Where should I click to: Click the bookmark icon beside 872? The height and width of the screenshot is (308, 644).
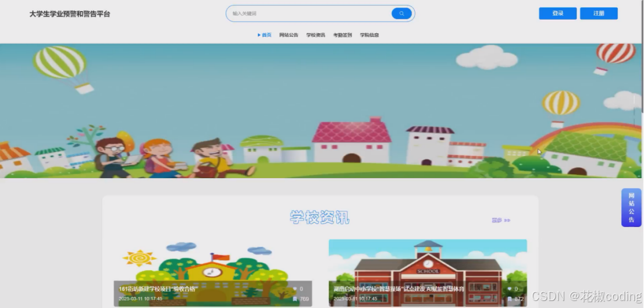coord(509,299)
